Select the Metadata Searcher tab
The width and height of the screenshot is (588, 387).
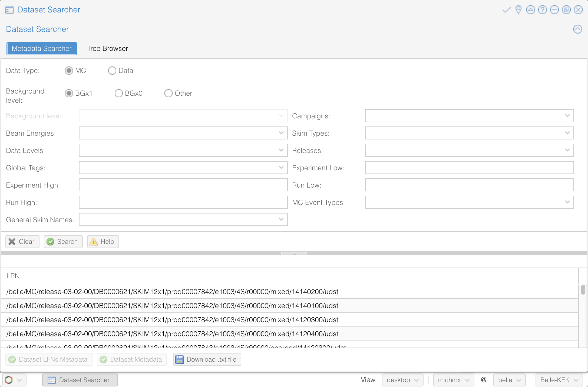pos(42,49)
